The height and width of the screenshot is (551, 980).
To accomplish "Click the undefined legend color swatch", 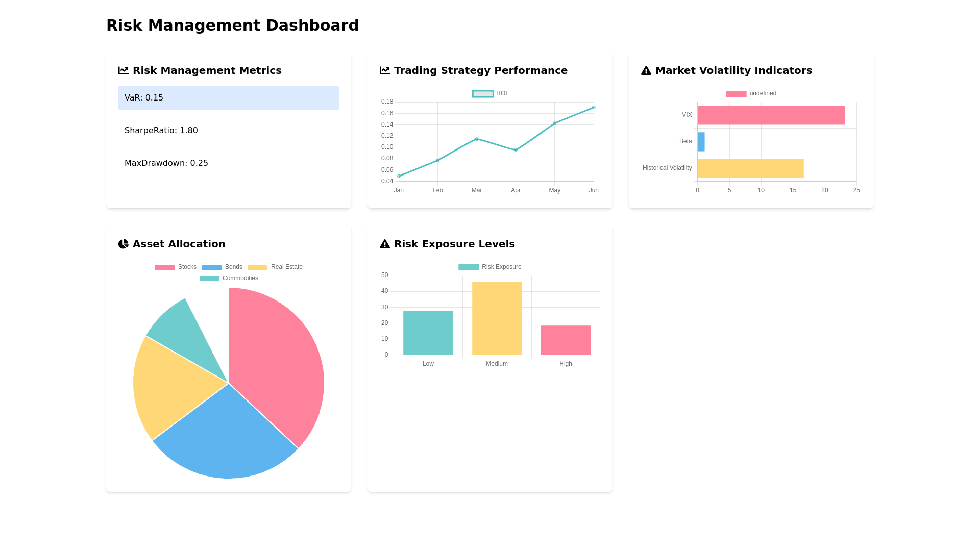I will coord(736,93).
